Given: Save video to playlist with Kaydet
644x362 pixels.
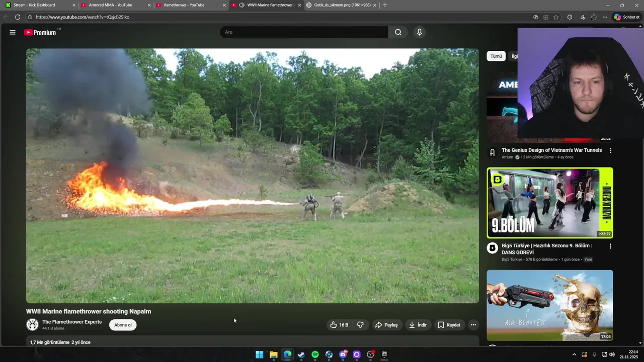Looking at the screenshot, I should 449,325.
